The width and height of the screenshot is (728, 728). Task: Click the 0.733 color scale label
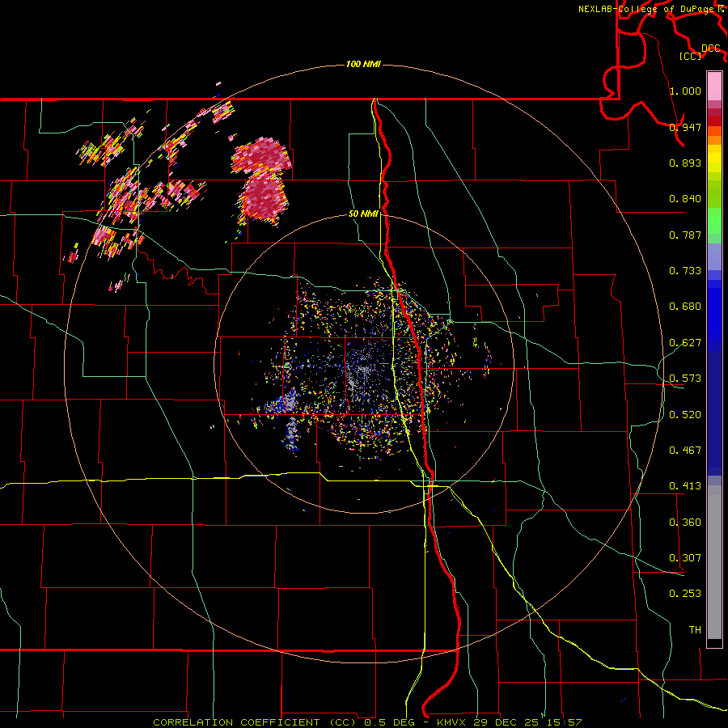point(685,271)
